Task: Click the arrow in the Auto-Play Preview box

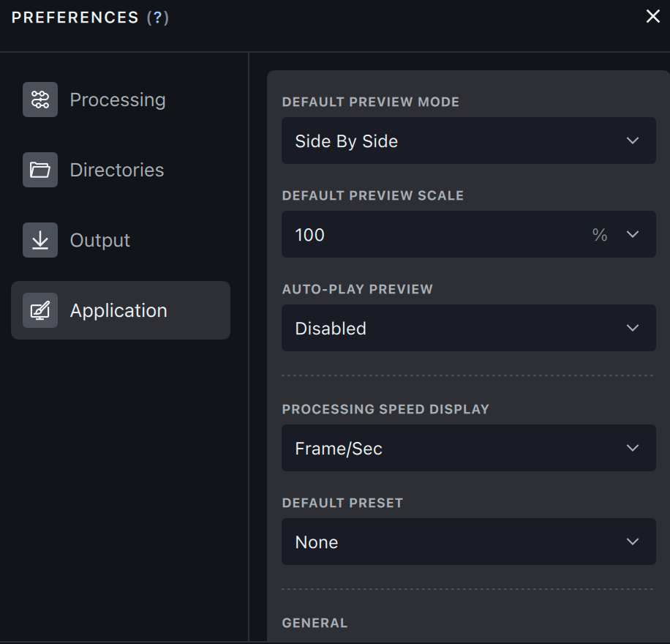Action: [x=633, y=328]
